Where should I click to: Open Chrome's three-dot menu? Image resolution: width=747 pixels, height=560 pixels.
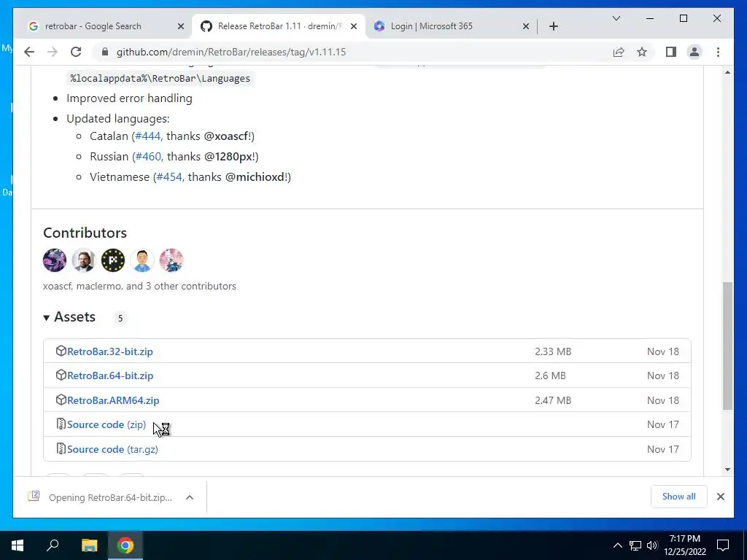click(718, 52)
